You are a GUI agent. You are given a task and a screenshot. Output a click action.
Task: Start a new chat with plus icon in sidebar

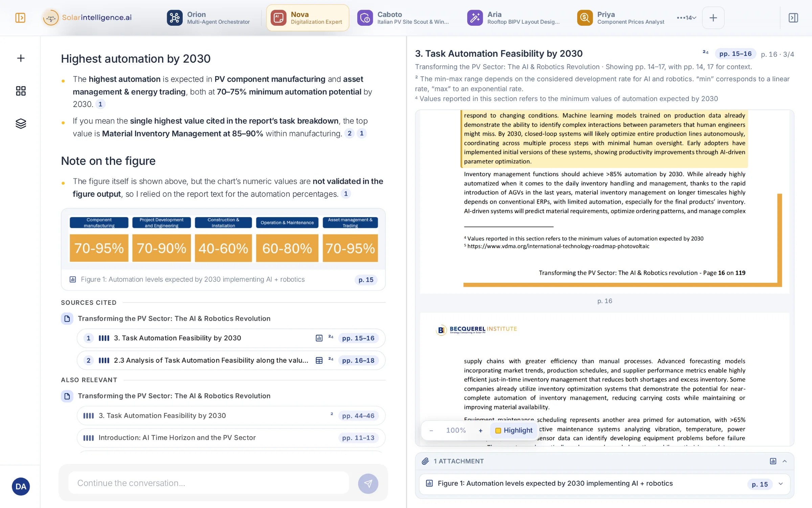(x=21, y=58)
